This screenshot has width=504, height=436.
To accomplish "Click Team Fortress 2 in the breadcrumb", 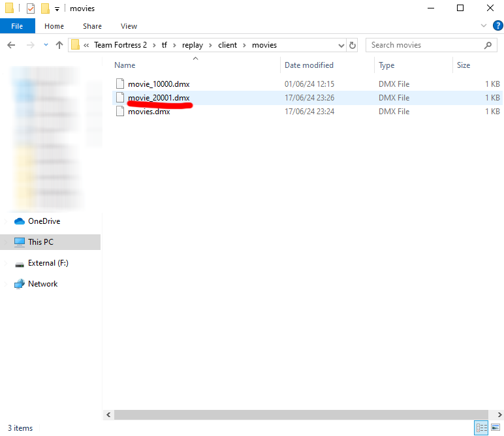I will 121,45.
